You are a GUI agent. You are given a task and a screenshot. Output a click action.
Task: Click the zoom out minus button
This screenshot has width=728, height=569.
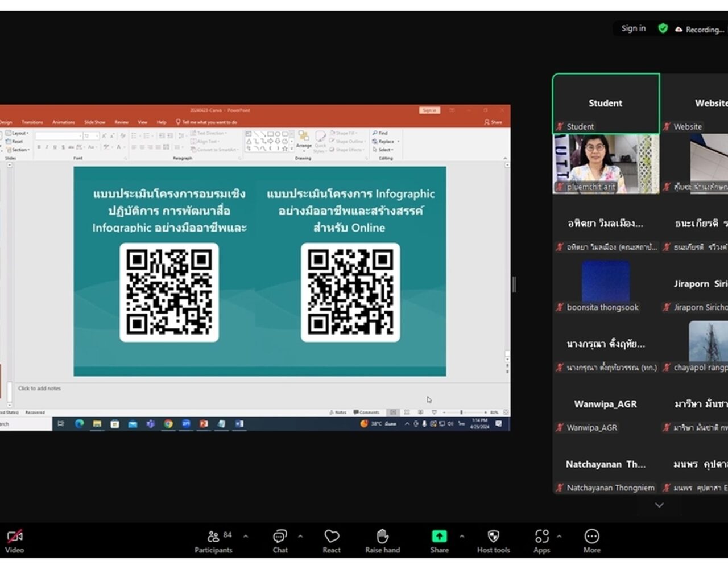(x=444, y=413)
